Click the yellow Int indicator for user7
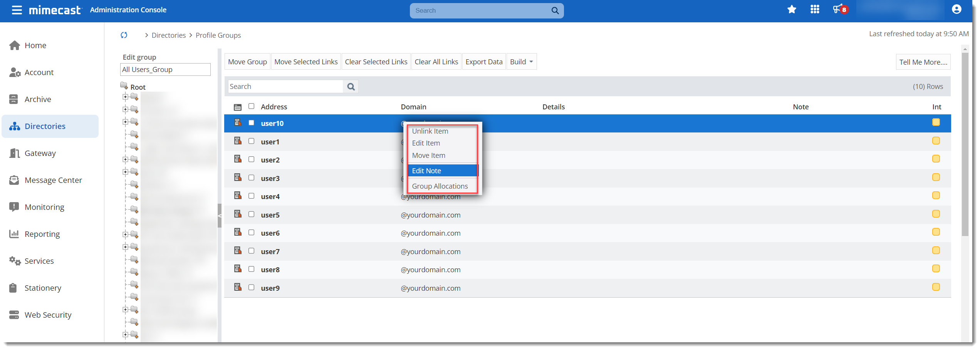Viewport: 980px width, 350px height. pyautogui.click(x=936, y=251)
